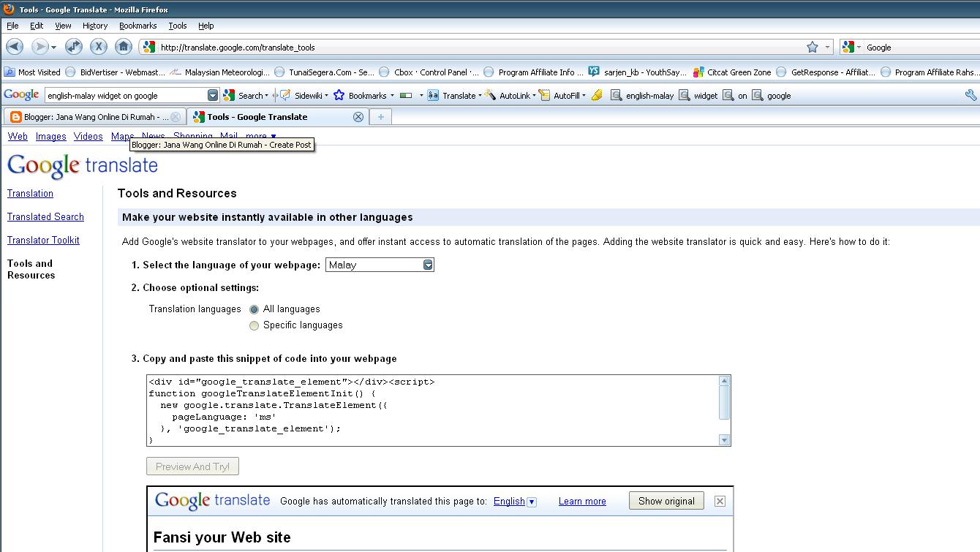Viewport: 980px width, 552px height.
Task: Open the Help menu
Action: click(206, 26)
